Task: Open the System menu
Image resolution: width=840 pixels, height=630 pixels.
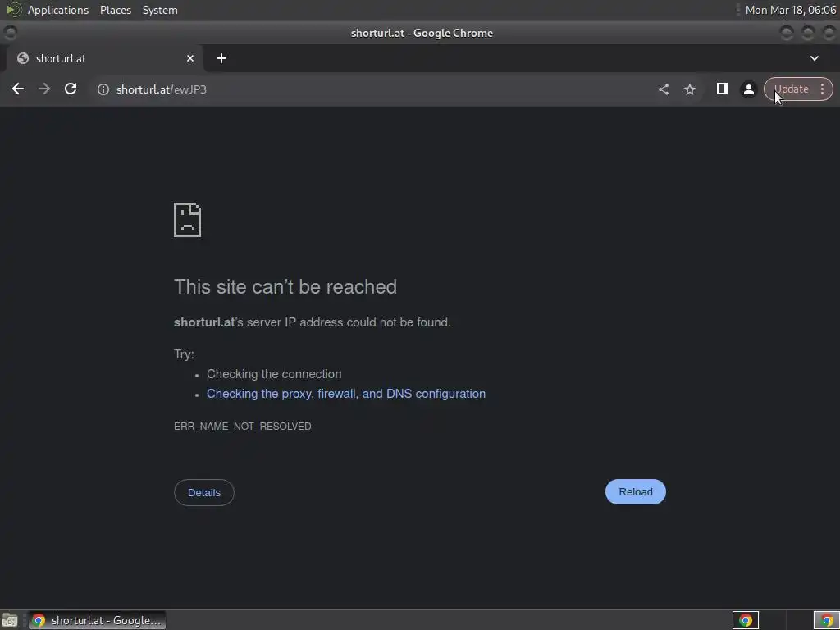Action: pyautogui.click(x=160, y=10)
